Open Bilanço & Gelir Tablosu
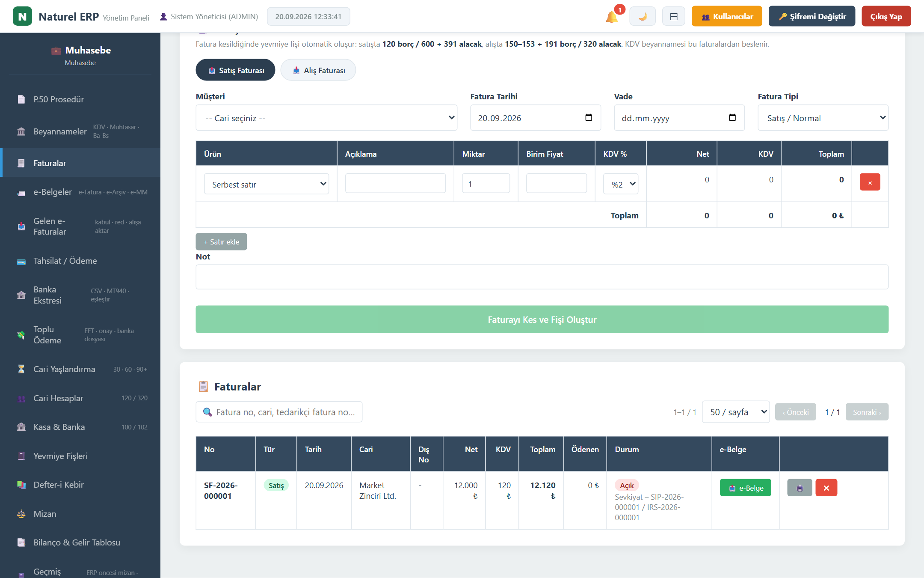Viewport: 924px width, 578px height. click(80, 542)
